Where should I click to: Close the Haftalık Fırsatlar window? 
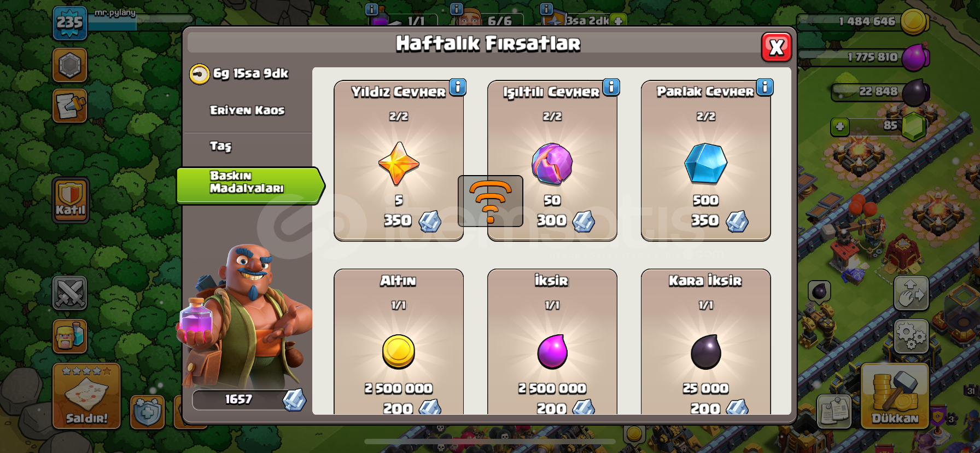click(777, 48)
